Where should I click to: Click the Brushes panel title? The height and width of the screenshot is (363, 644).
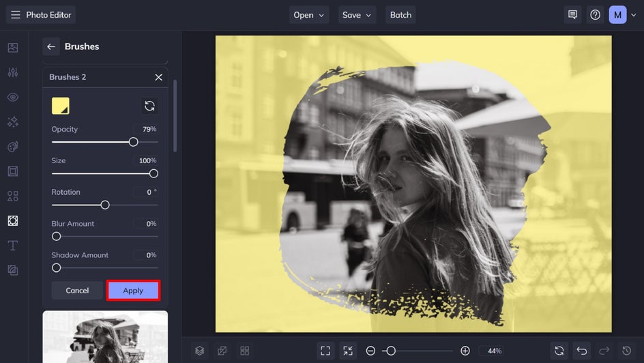coord(82,46)
